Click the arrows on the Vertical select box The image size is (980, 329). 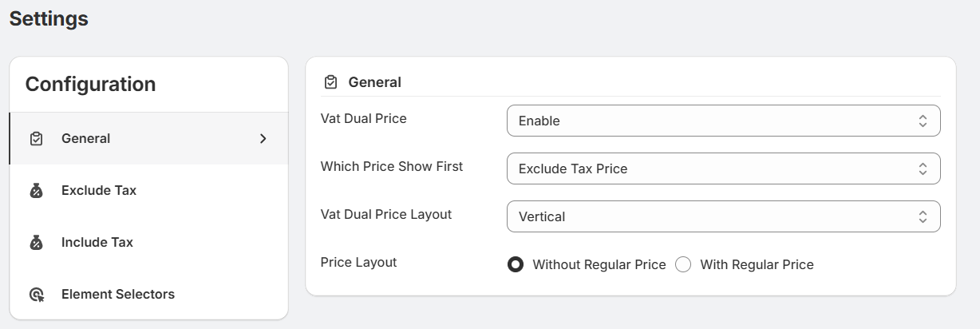click(x=923, y=216)
